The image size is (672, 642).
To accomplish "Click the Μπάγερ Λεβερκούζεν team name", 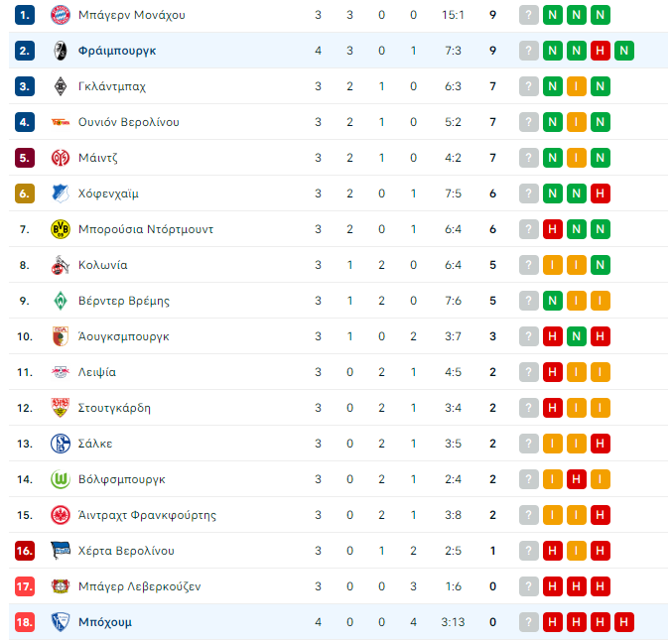I will pyautogui.click(x=139, y=586).
